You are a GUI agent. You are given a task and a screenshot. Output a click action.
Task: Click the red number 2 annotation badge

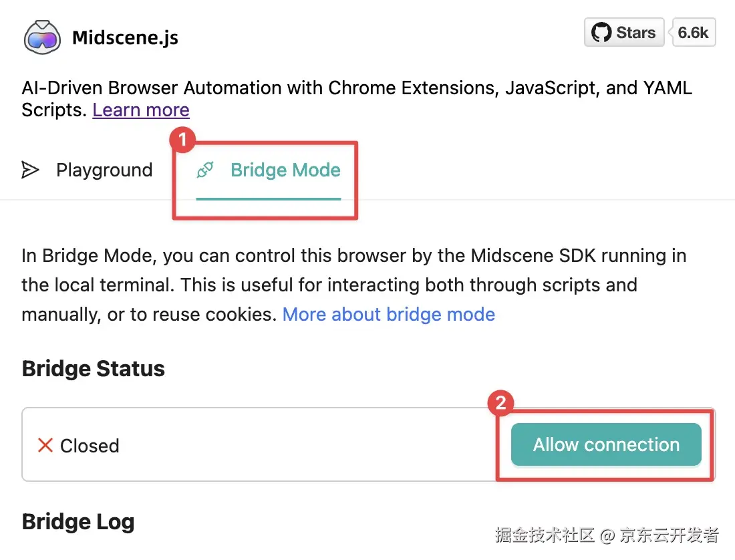pos(500,403)
